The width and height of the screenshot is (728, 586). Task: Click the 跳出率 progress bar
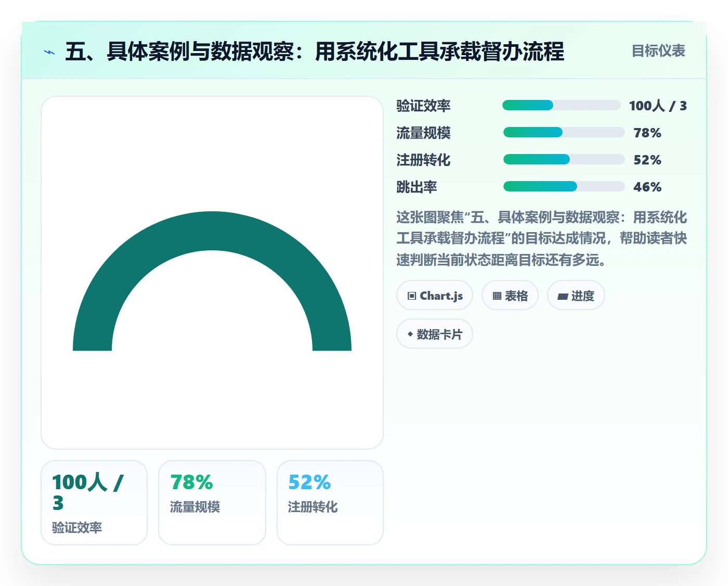click(564, 186)
